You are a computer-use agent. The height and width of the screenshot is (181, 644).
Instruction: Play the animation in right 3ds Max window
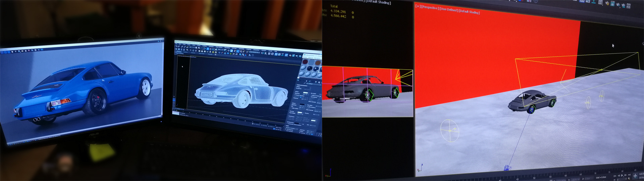(622, 175)
